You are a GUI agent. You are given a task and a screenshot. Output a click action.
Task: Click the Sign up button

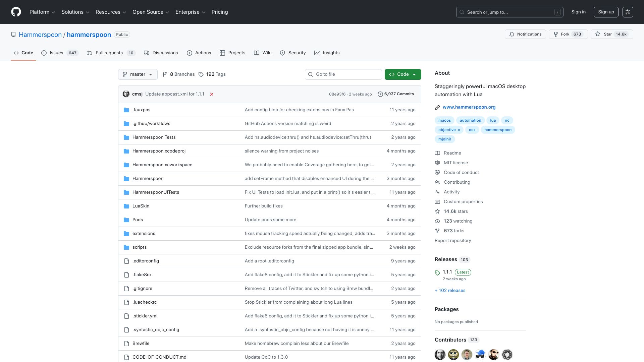[x=606, y=12]
